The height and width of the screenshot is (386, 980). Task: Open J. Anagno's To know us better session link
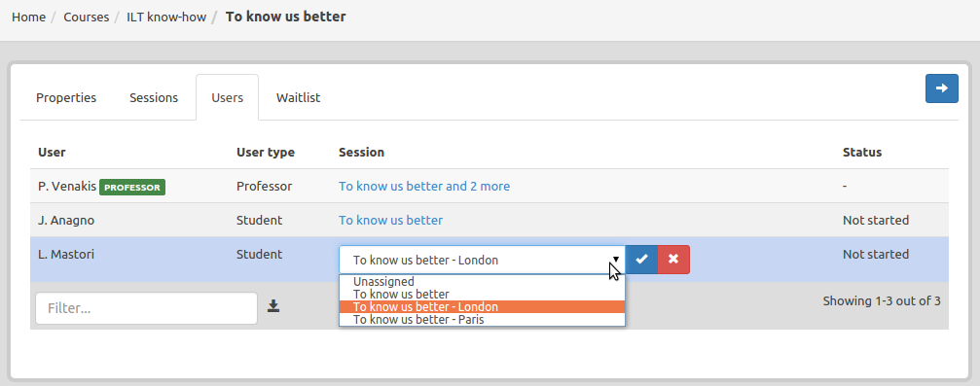coord(390,220)
